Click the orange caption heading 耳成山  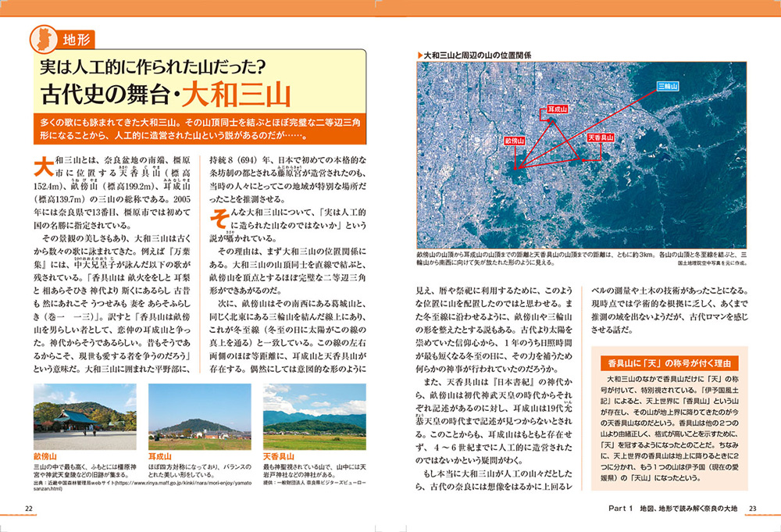pos(160,456)
